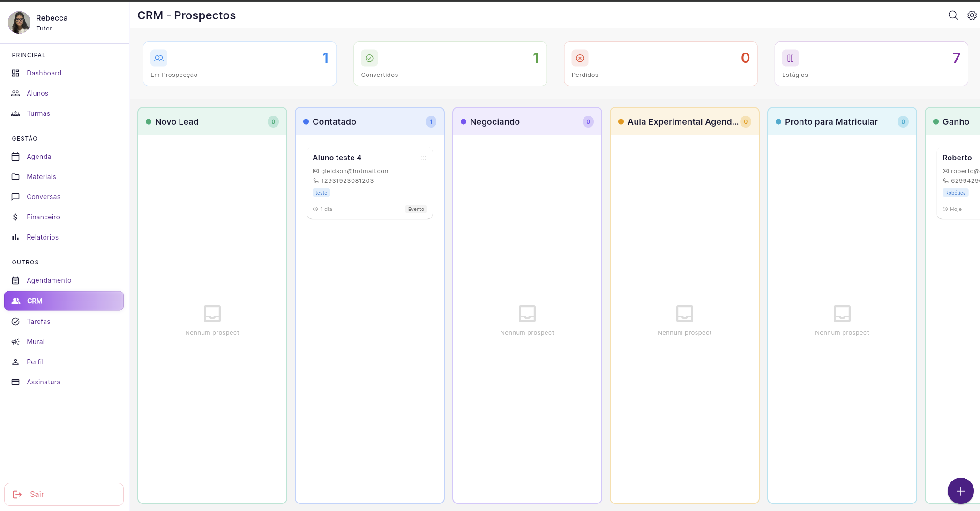Open the search magnifier icon
Viewport: 980px width, 511px height.
(953, 15)
